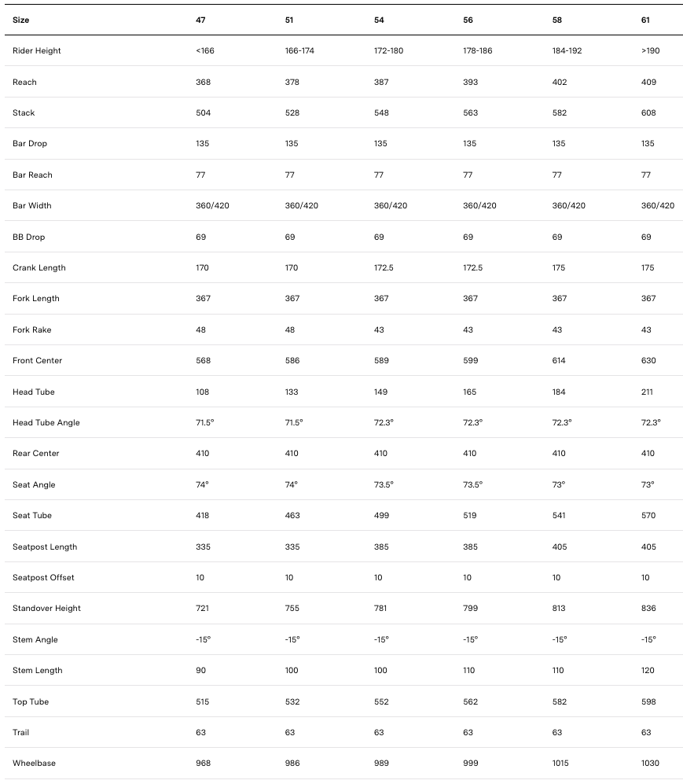The height and width of the screenshot is (784, 683).
Task: Click the Seatpost Length row label
Action: click(45, 547)
